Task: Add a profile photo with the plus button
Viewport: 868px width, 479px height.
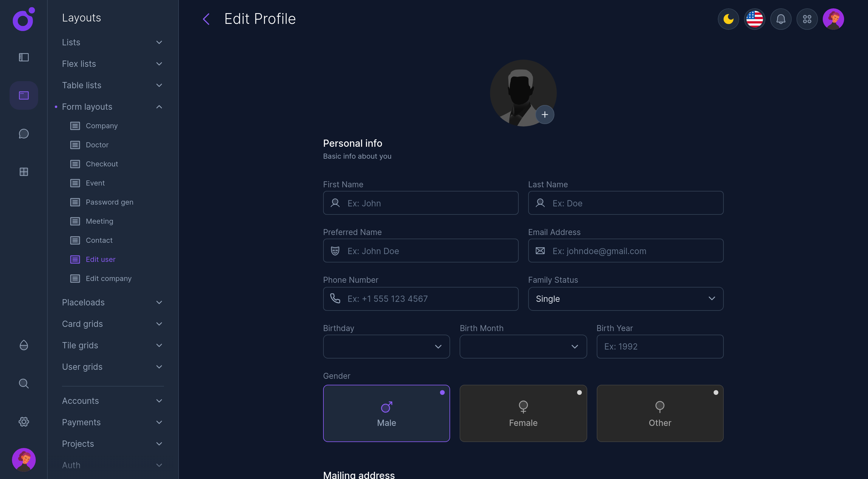Action: coord(545,115)
